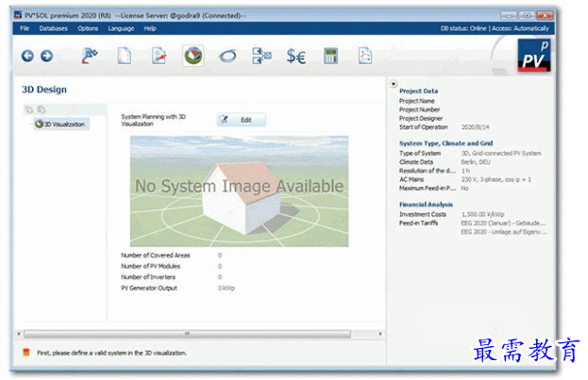Screen dimensions: 588x380
Task: Click the status message about valid system
Action: pyautogui.click(x=111, y=353)
